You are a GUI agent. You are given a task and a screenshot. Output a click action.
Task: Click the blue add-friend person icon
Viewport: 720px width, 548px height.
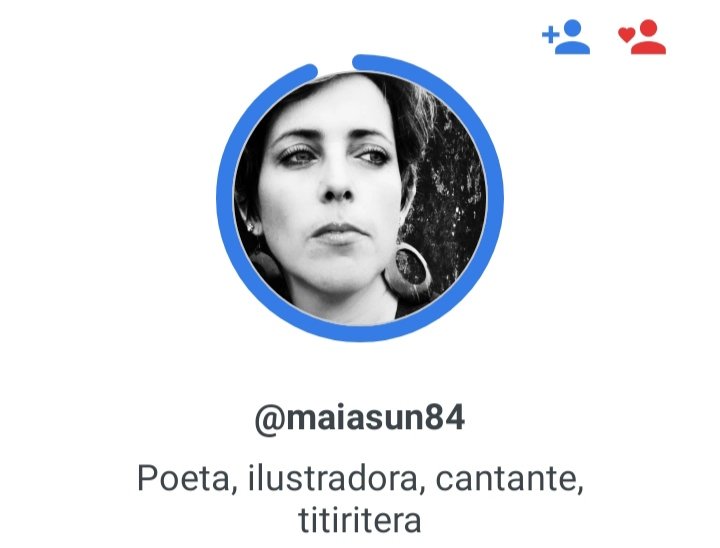566,37
